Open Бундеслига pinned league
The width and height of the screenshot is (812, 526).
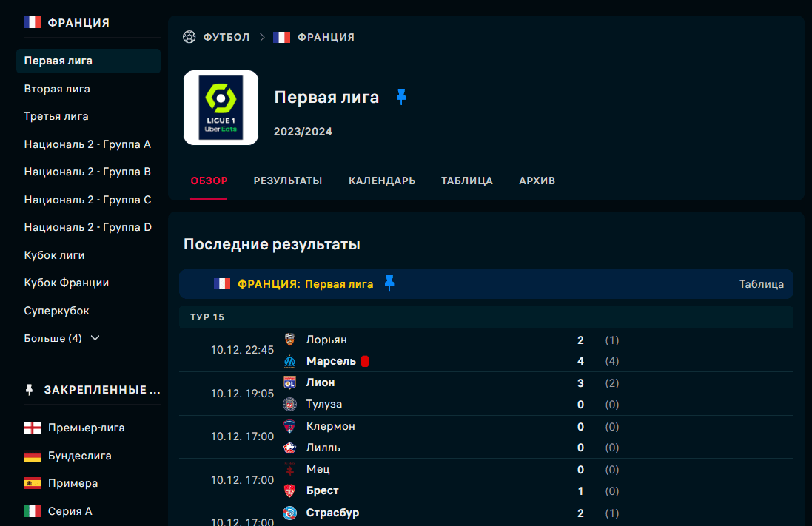tap(80, 456)
